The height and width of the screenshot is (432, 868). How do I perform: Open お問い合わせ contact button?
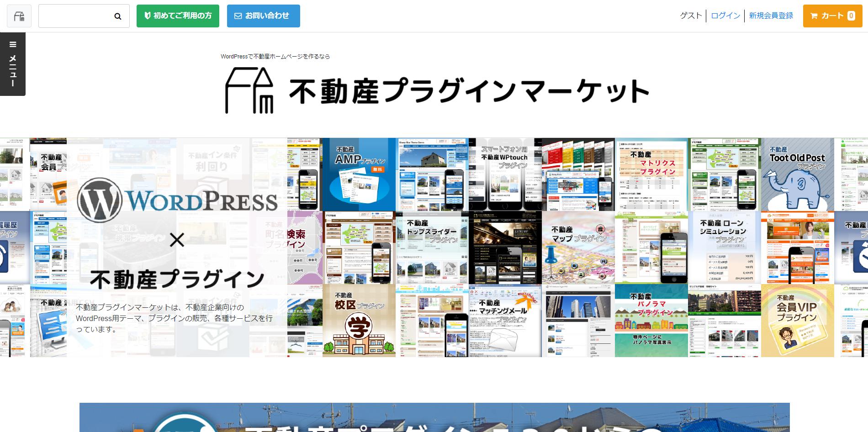pyautogui.click(x=264, y=16)
